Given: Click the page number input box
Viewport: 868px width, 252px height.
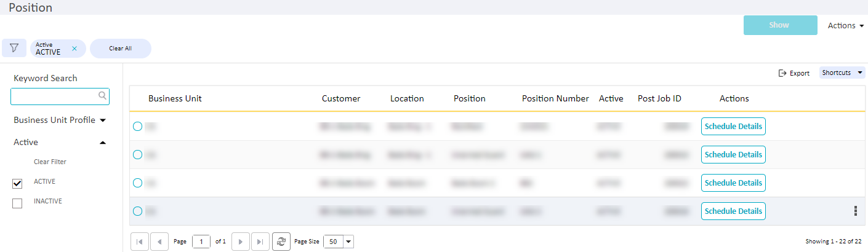Looking at the screenshot, I should click(x=201, y=242).
